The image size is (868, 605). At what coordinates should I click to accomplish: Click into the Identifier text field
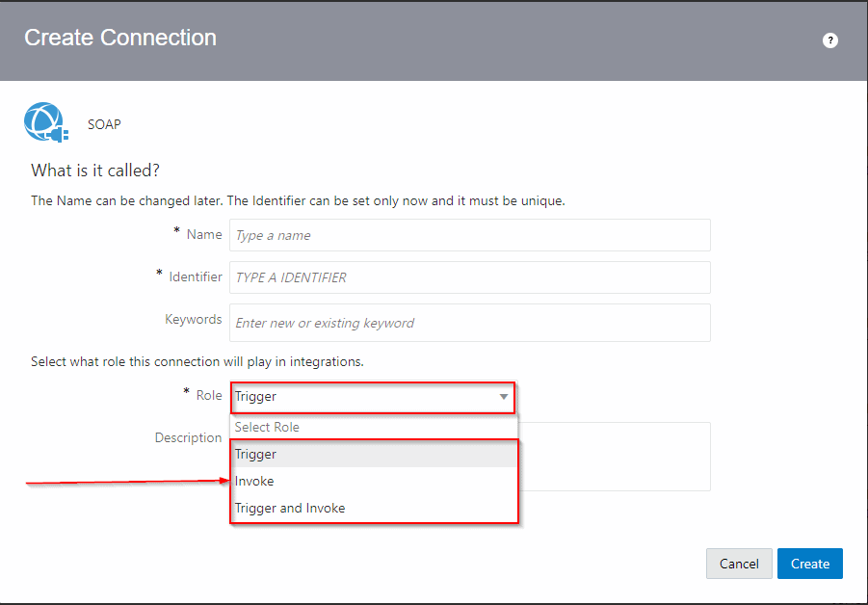coord(469,277)
